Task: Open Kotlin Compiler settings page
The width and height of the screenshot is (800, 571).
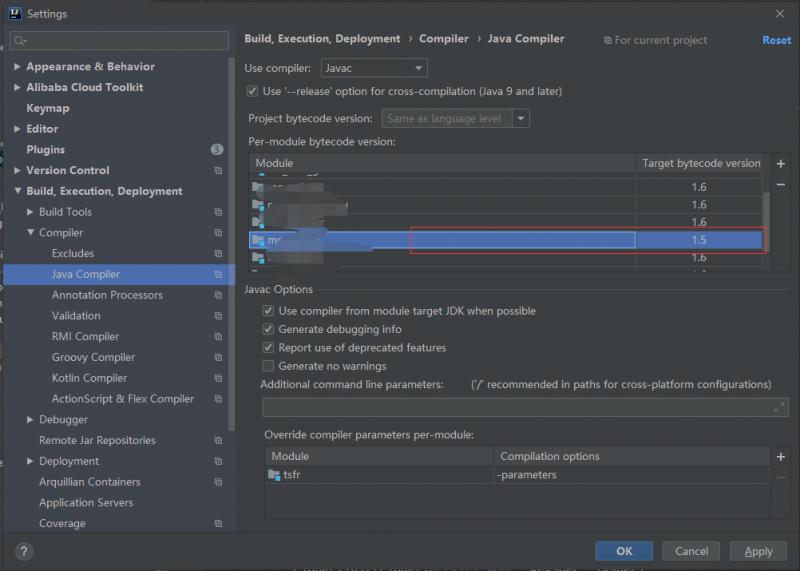Action: [x=89, y=378]
